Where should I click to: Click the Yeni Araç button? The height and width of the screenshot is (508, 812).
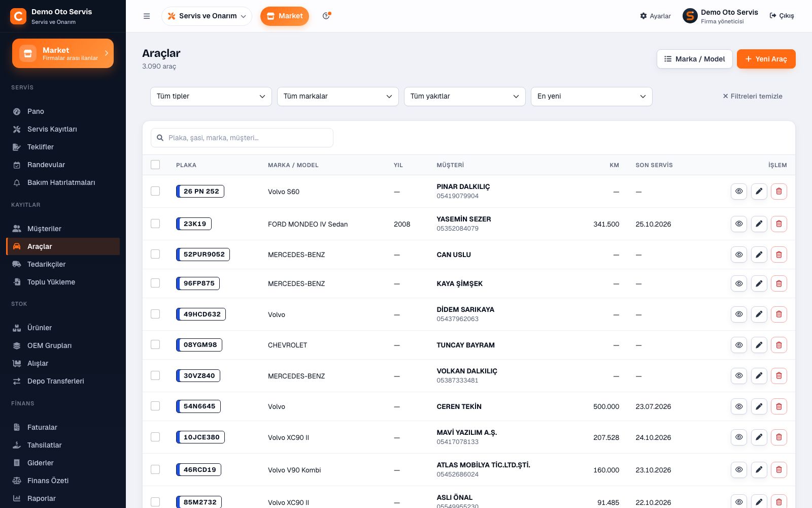tap(766, 59)
